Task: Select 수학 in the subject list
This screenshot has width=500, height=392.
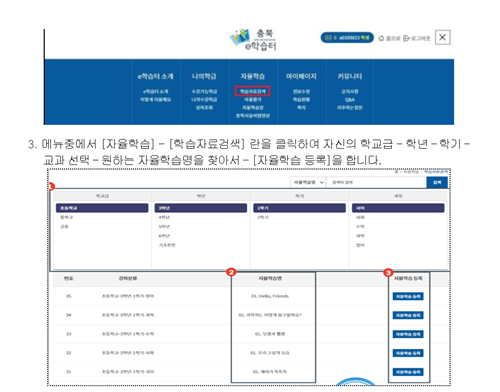Action: tap(360, 227)
